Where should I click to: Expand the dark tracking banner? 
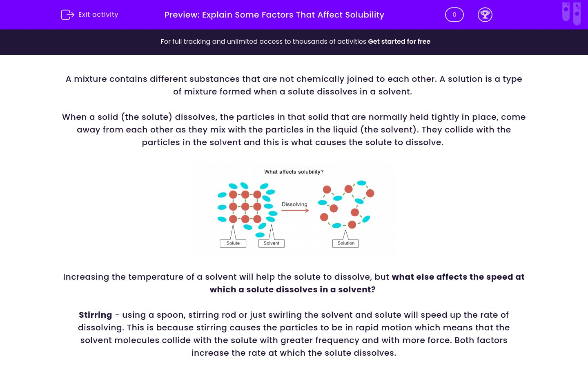pos(294,41)
